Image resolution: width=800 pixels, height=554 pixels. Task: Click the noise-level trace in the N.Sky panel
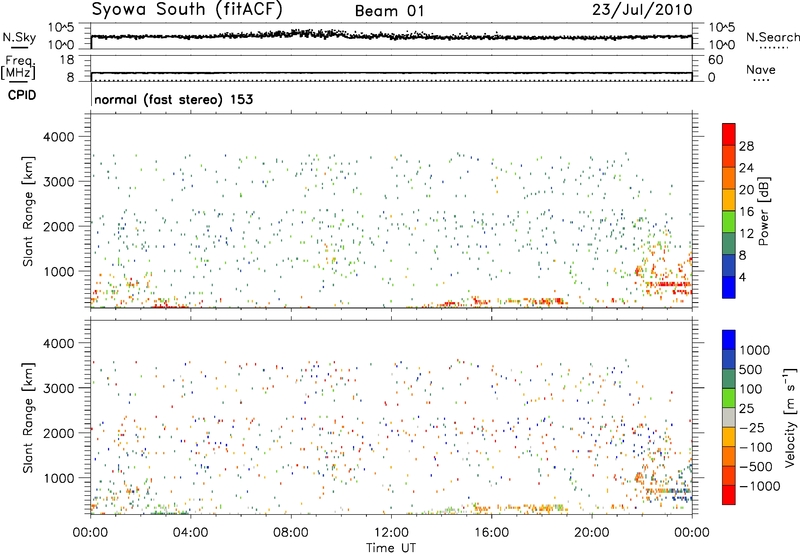click(391, 36)
